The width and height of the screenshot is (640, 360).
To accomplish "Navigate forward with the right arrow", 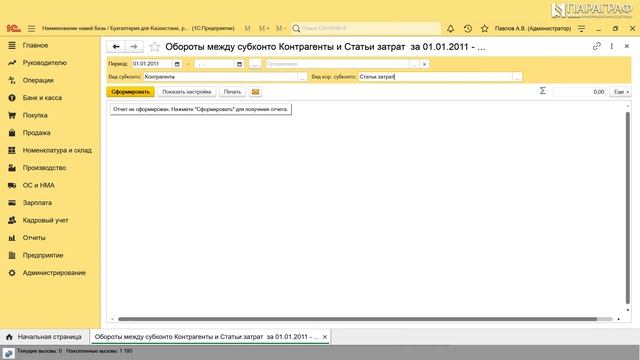I will pyautogui.click(x=134, y=47).
